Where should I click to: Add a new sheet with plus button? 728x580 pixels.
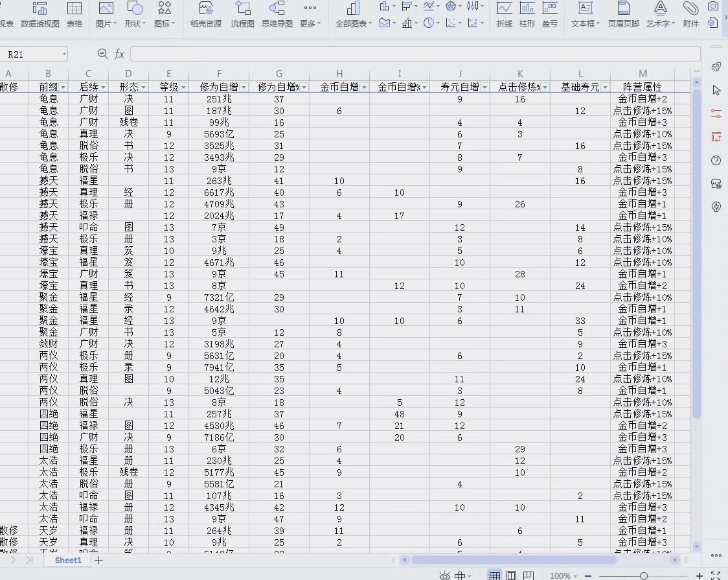(x=98, y=560)
